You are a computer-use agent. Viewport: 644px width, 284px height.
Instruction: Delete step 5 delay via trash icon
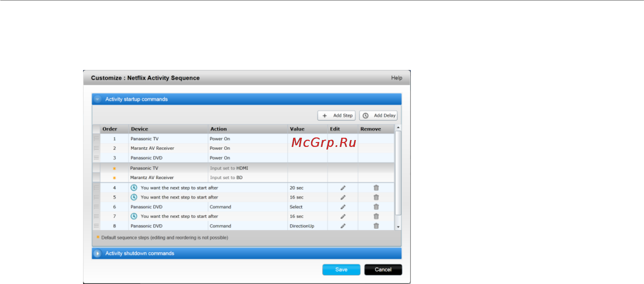[x=376, y=197]
